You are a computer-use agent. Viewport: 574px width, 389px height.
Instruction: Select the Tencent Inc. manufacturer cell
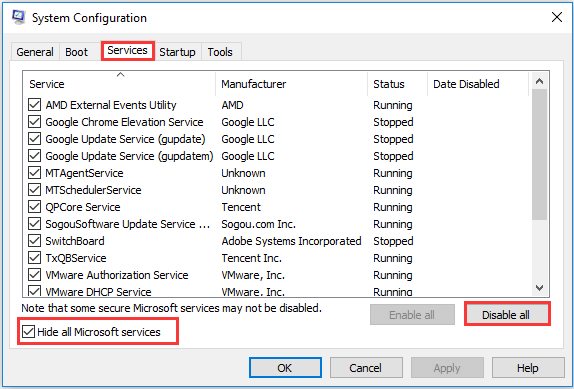251,258
